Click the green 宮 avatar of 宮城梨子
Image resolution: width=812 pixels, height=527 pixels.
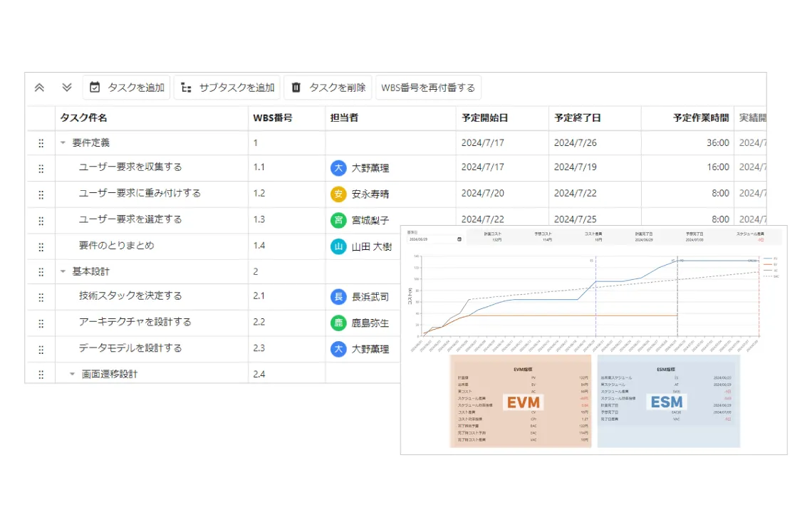(338, 220)
